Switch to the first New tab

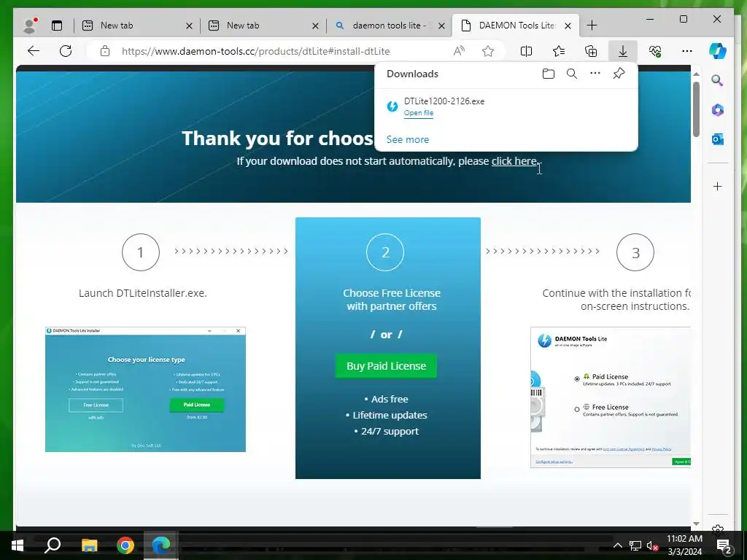(136, 26)
